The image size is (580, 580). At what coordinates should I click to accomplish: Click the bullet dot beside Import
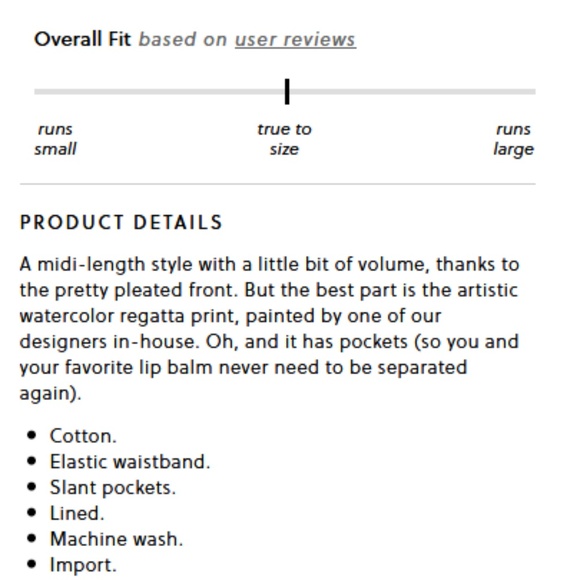pos(32,564)
